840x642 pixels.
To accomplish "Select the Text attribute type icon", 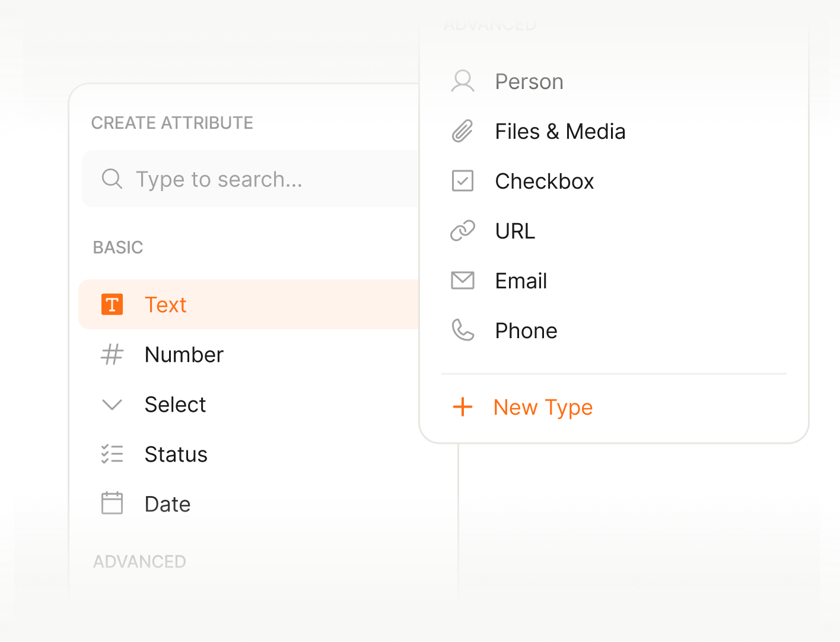I will click(112, 304).
